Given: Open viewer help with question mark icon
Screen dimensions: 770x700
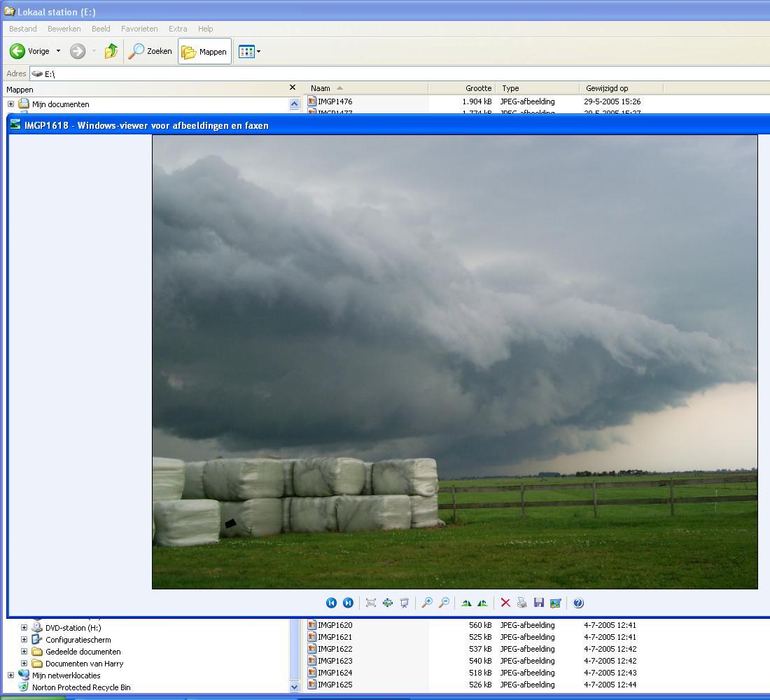Looking at the screenshot, I should 578,603.
